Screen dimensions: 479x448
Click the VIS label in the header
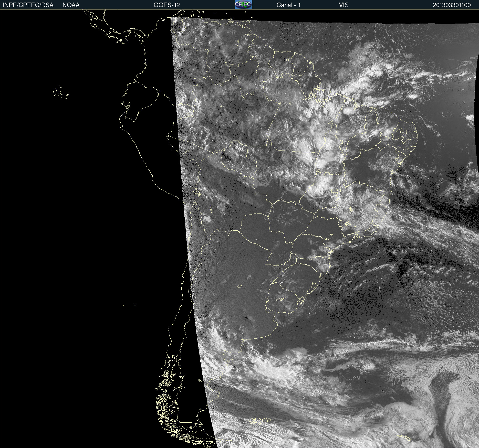(x=344, y=5)
